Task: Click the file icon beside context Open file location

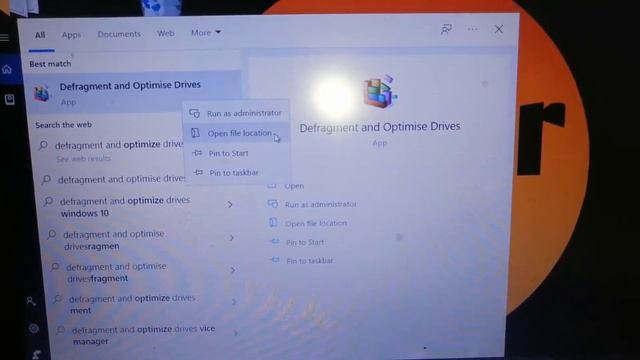Action: [x=196, y=133]
